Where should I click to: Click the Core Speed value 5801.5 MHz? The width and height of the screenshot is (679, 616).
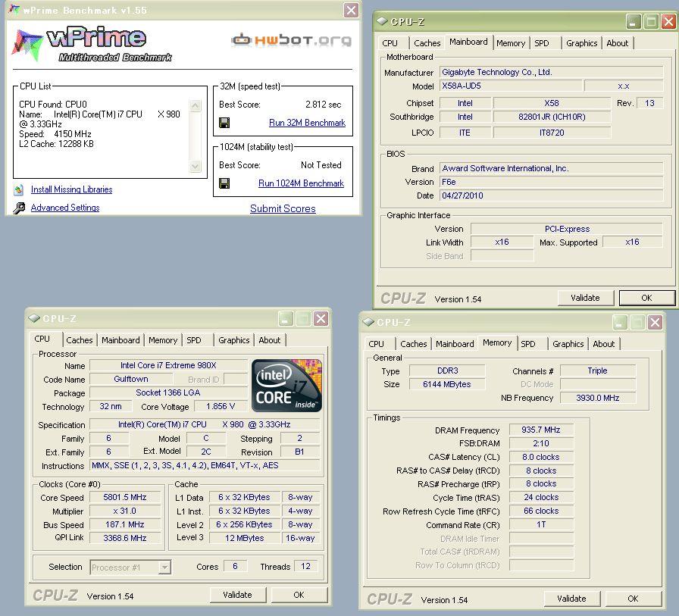(125, 497)
